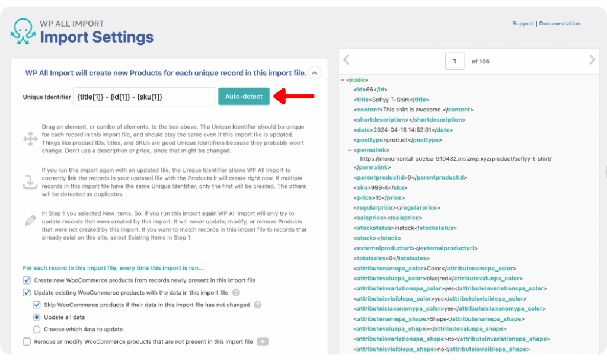This screenshot has height=364, width=607.
Task: Click the Import Settings heading
Action: [x=97, y=37]
